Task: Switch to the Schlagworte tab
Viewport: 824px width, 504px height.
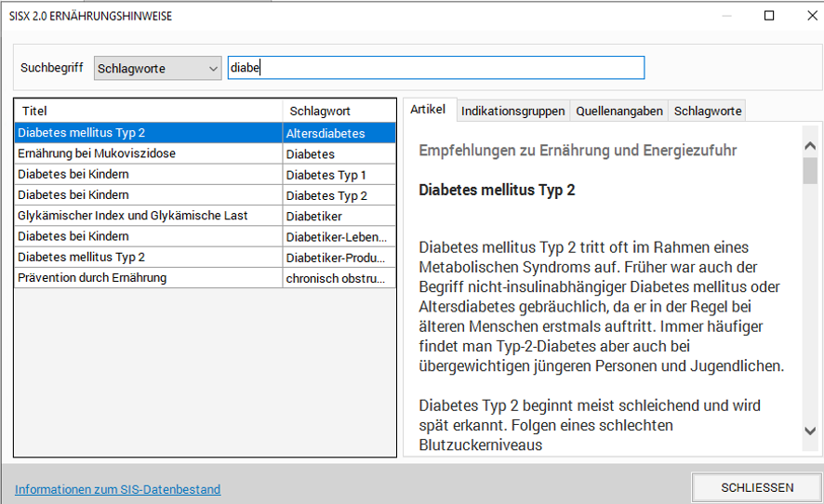Action: pyautogui.click(x=708, y=112)
